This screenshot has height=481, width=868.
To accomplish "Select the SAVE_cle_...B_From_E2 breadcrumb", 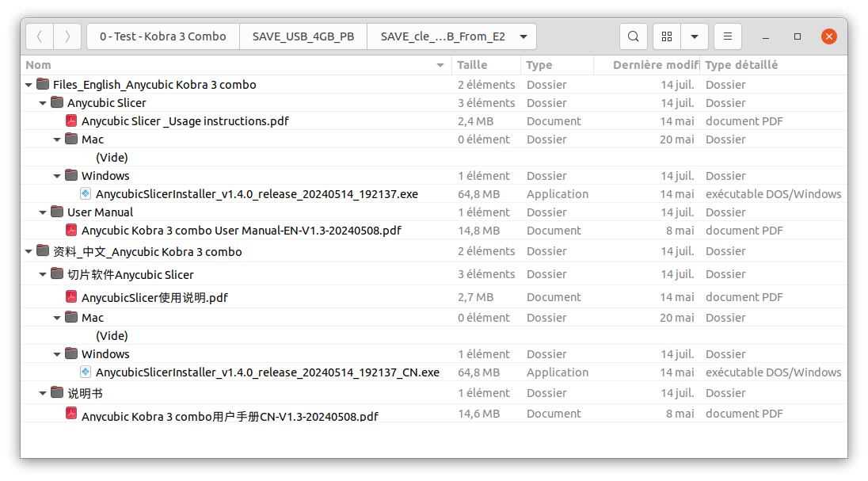I will coord(443,36).
